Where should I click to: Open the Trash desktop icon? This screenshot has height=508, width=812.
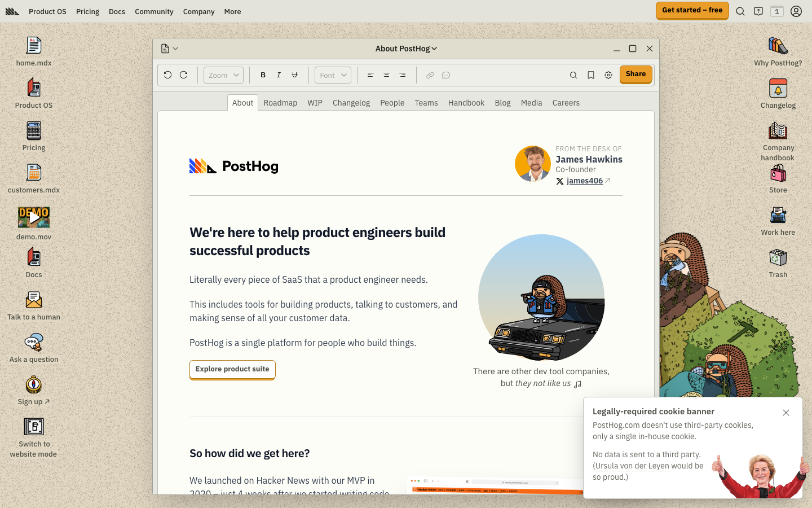coord(778,258)
